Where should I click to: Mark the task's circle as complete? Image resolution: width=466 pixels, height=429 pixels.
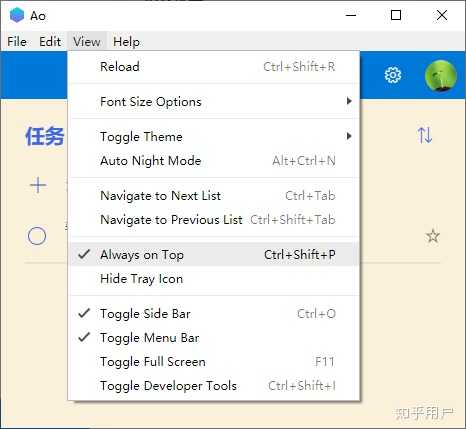pos(37,236)
